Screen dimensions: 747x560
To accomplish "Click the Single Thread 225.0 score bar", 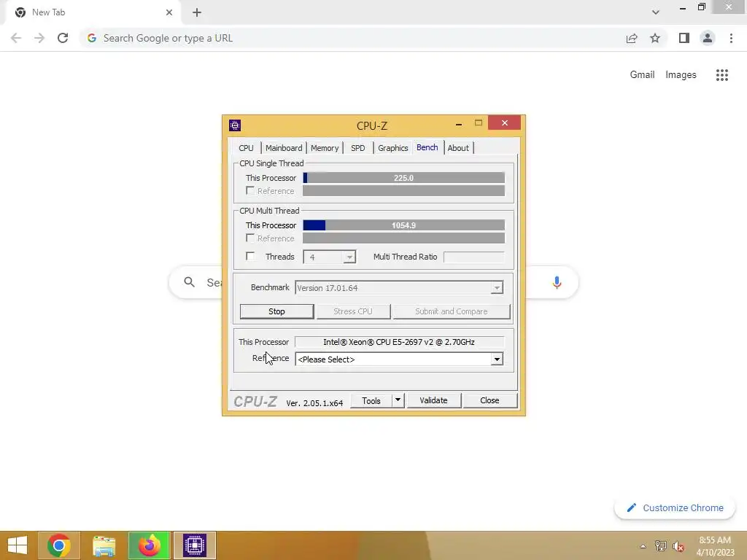I will click(x=403, y=178).
